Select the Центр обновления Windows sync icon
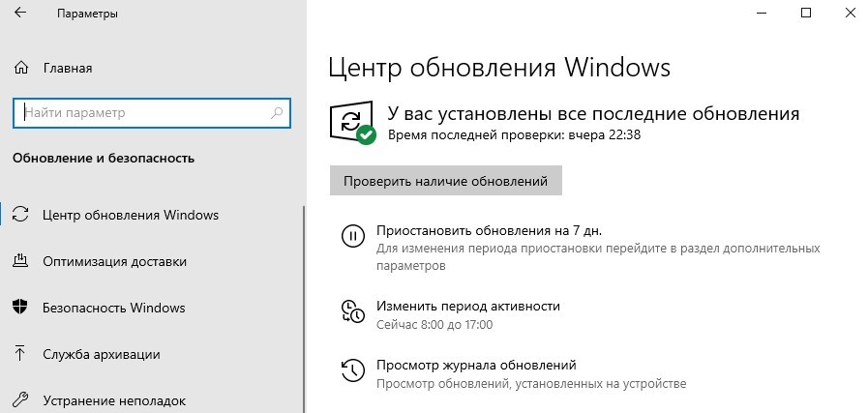Viewport: 868px width, 413px height. pos(20,215)
